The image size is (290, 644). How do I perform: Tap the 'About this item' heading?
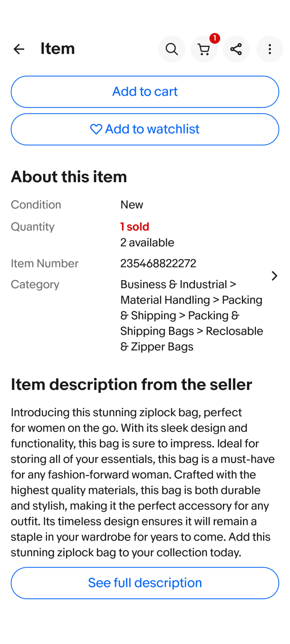(x=69, y=177)
